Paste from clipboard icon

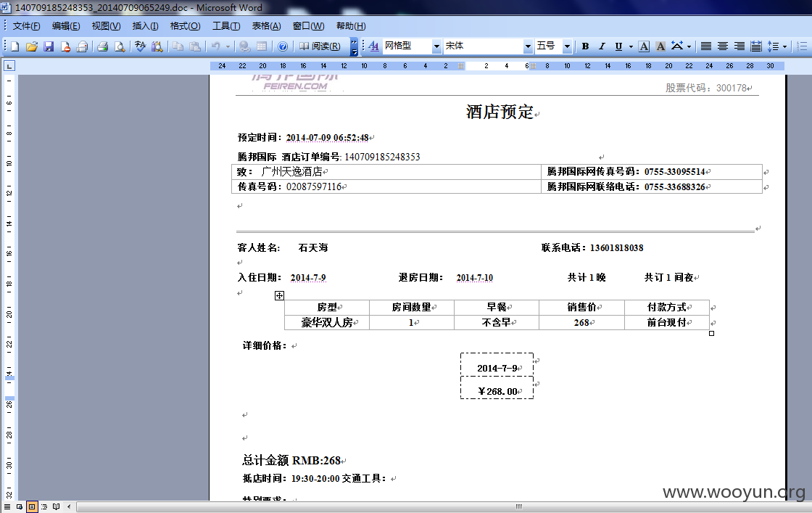pos(195,46)
